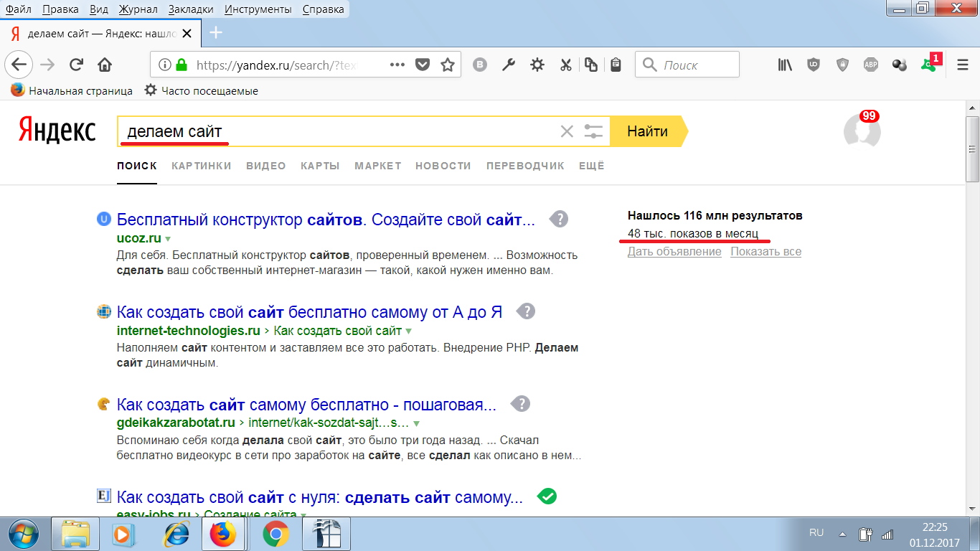Switch to the ПЕРЕВОДЧИК tab
This screenshot has width=980, height=551.
525,166
